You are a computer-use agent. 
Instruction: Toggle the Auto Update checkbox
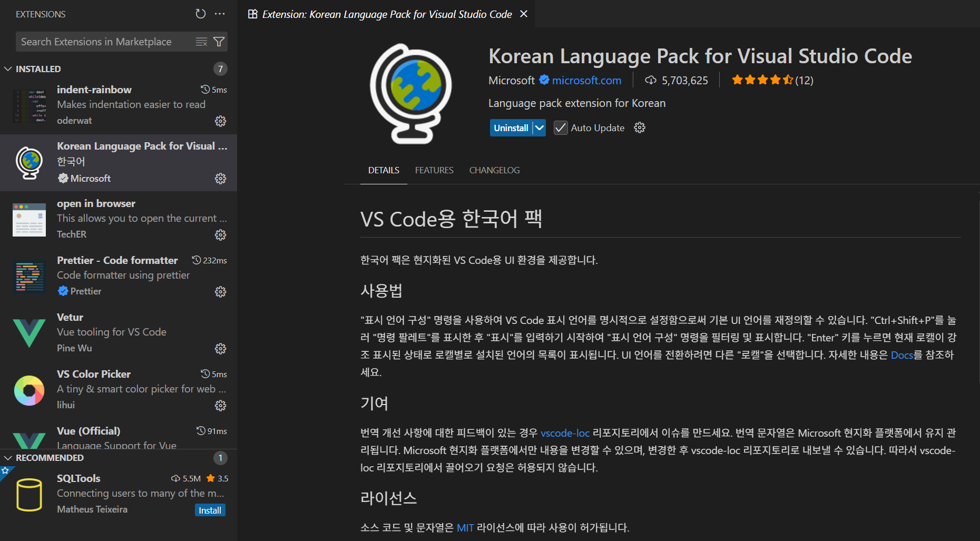[561, 128]
